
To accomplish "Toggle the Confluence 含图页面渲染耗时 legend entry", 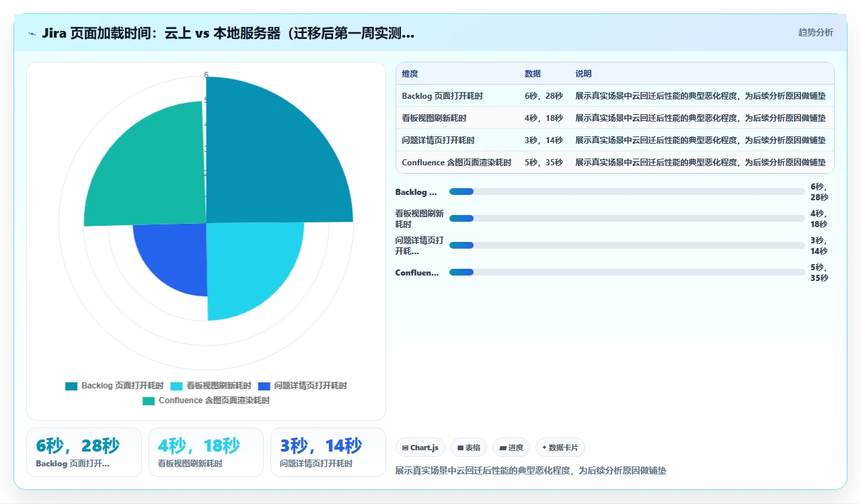I will (206, 401).
